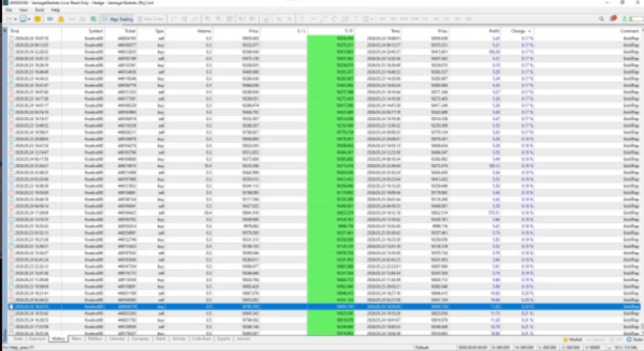The image size is (644, 351).
Task: Expand the New Chart dropdown arrow
Action: (15, 19)
